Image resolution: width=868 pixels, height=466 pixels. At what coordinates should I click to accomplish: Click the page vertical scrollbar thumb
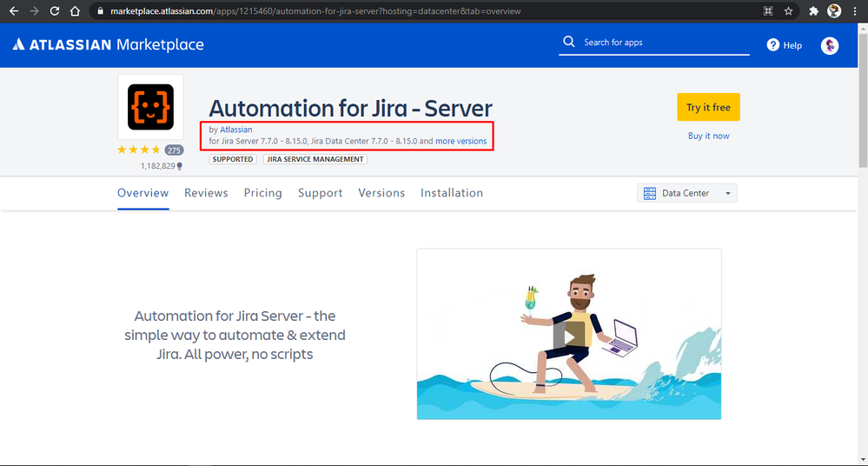[863, 98]
